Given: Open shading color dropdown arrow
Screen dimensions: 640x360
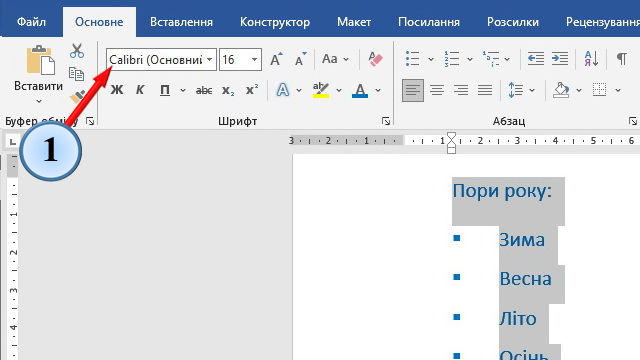Looking at the screenshot, I should coord(579,90).
